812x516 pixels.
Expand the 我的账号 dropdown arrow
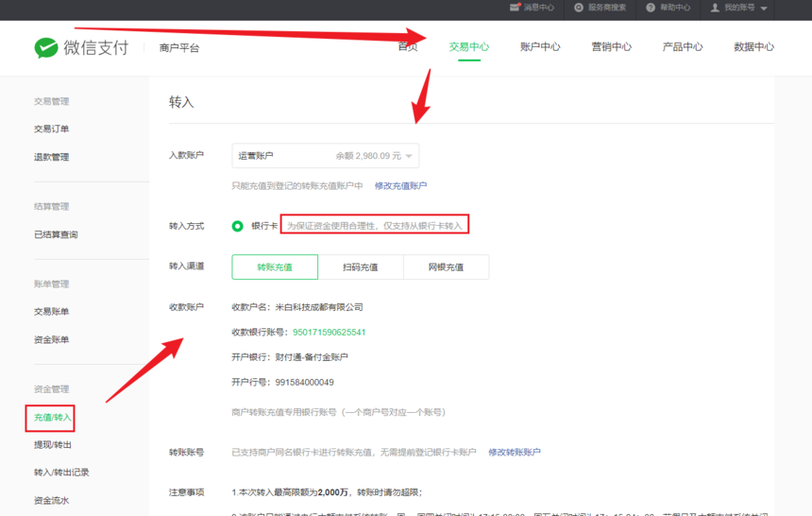click(x=764, y=8)
